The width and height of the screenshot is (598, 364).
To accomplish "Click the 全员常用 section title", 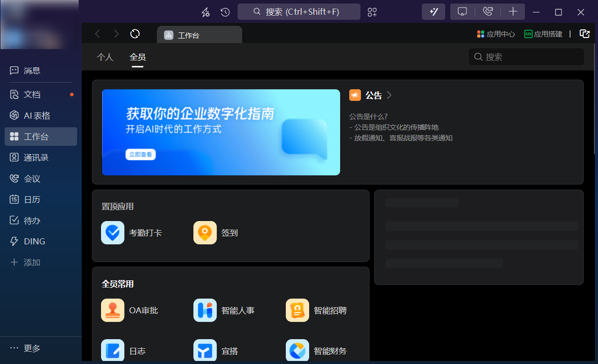I will (117, 284).
